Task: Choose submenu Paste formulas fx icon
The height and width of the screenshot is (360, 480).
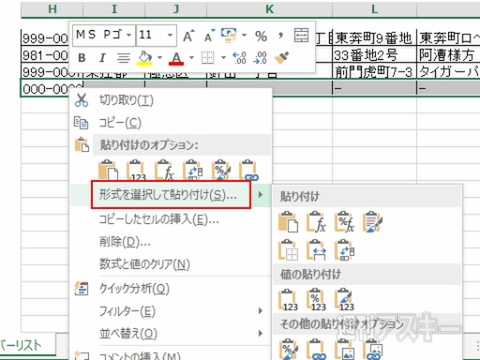Action: 316,222
